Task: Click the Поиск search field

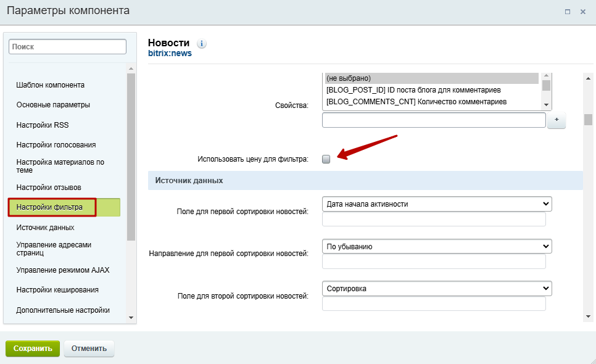Action: point(67,47)
